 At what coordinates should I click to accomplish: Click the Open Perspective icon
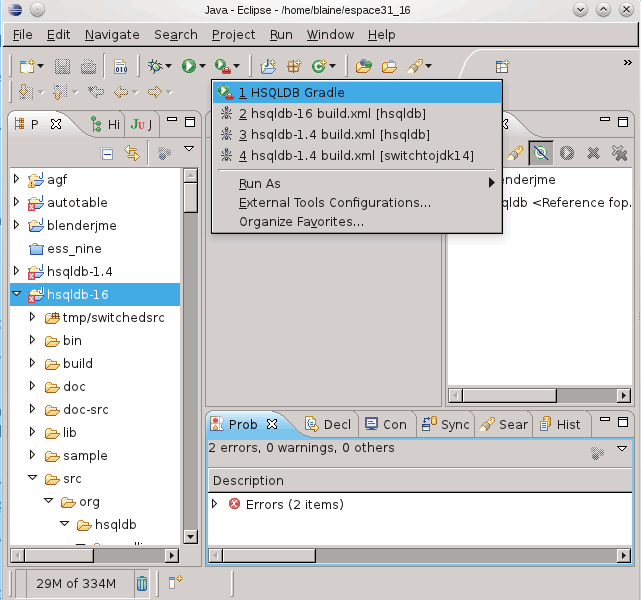pos(502,66)
